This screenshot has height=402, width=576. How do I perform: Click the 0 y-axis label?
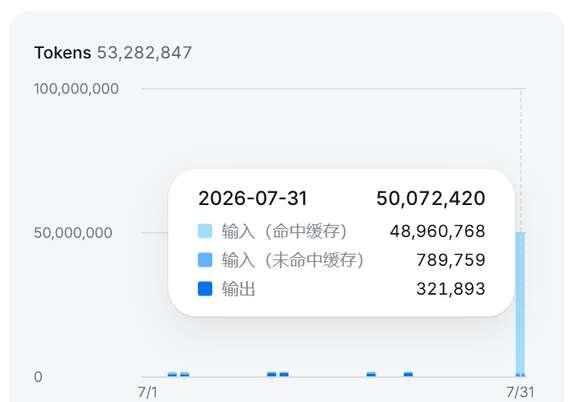(x=38, y=377)
